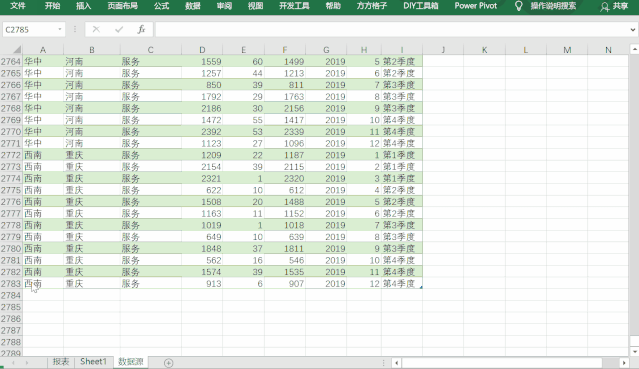Switch to the 报表 sheet tab
The width and height of the screenshot is (639, 369).
61,362
